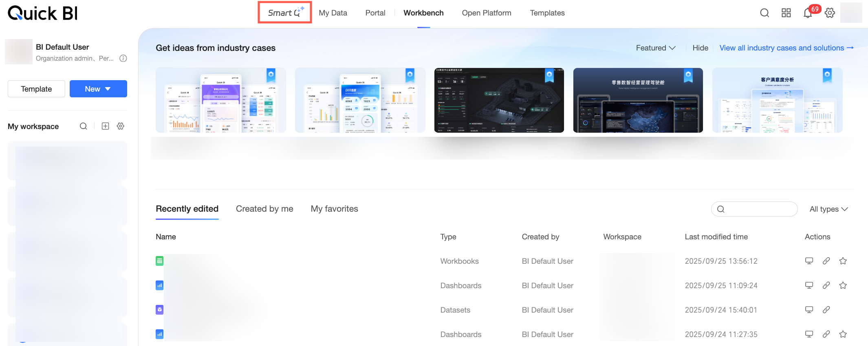Open the customer satisfaction analysis thumbnail

coord(778,100)
